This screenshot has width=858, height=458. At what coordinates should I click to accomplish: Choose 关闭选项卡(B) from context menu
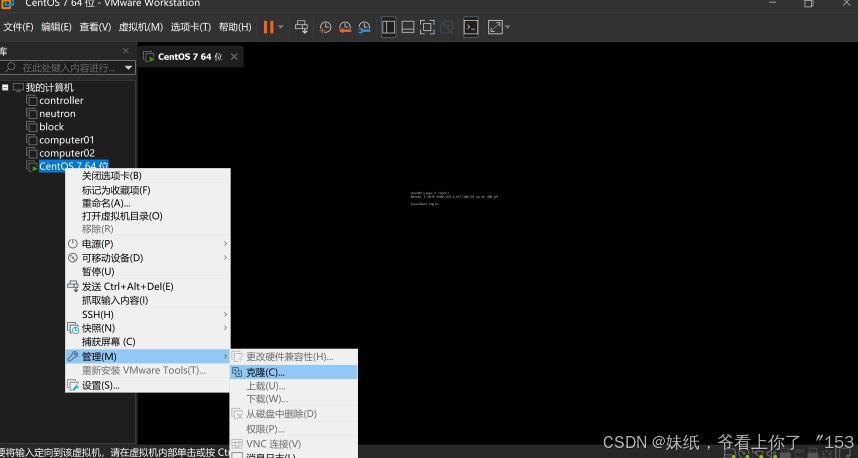(148, 176)
